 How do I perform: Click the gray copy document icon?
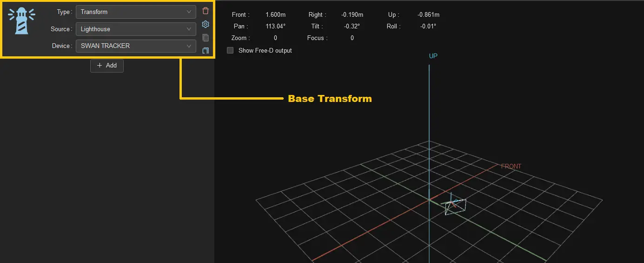[206, 38]
